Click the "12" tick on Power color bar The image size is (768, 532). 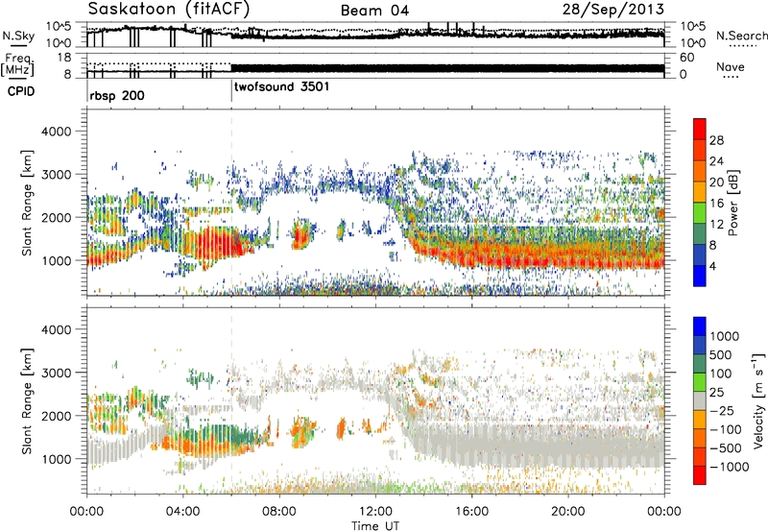[x=716, y=225]
